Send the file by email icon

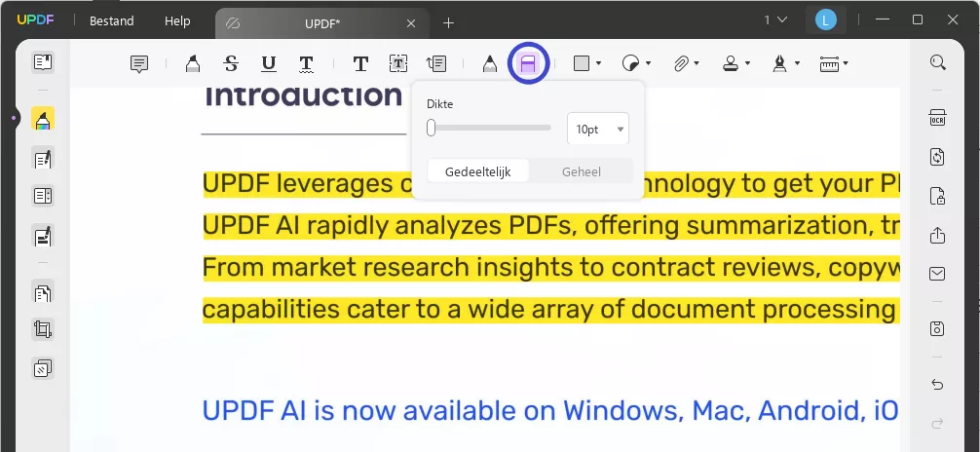(x=937, y=273)
